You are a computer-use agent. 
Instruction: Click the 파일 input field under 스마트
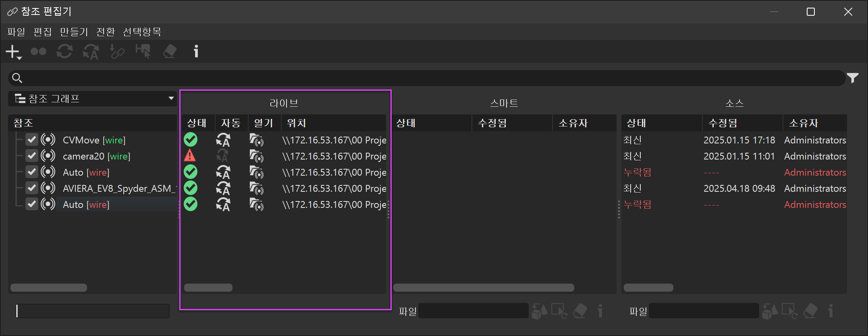click(x=473, y=311)
